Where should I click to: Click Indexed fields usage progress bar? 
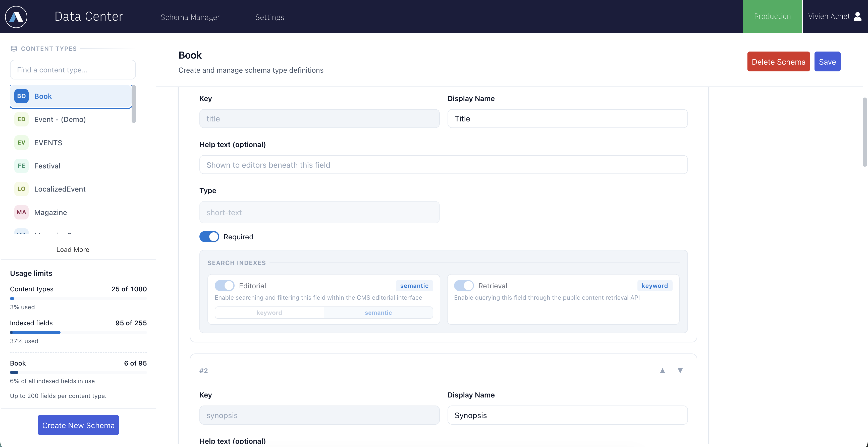(78, 333)
